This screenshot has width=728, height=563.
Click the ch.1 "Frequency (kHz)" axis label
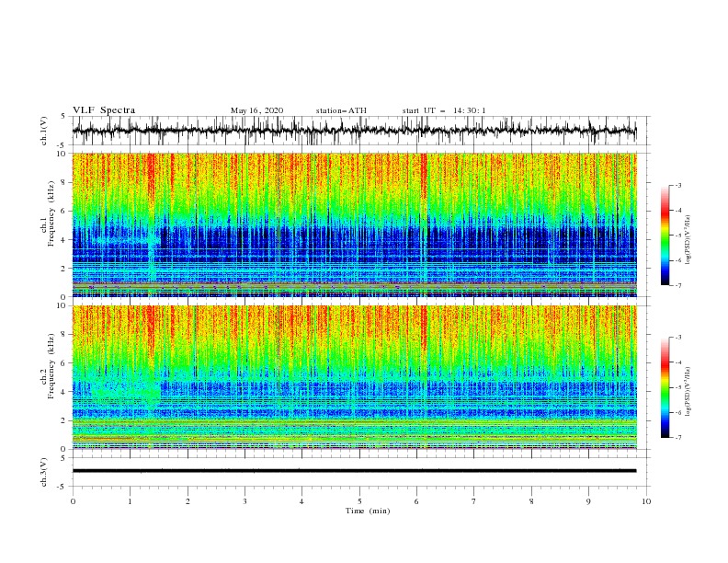pyautogui.click(x=51, y=213)
